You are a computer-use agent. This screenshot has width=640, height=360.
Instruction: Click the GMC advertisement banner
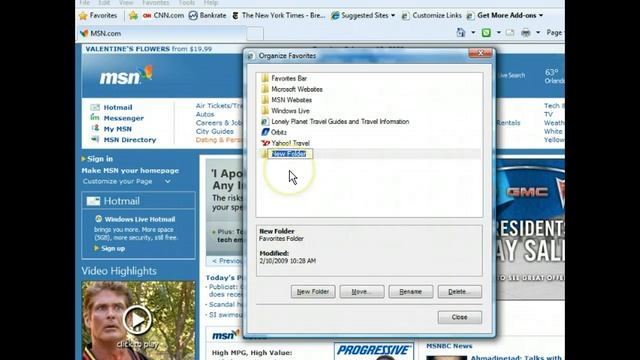click(530, 229)
